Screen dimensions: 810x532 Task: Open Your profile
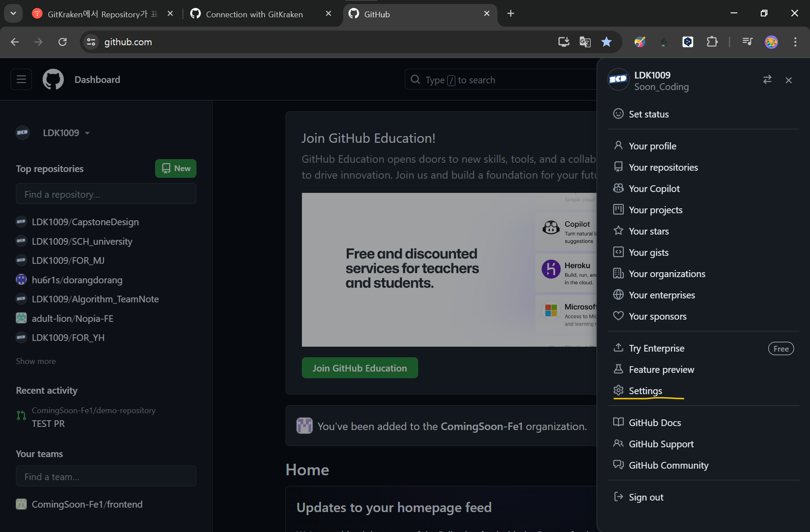pos(703,146)
